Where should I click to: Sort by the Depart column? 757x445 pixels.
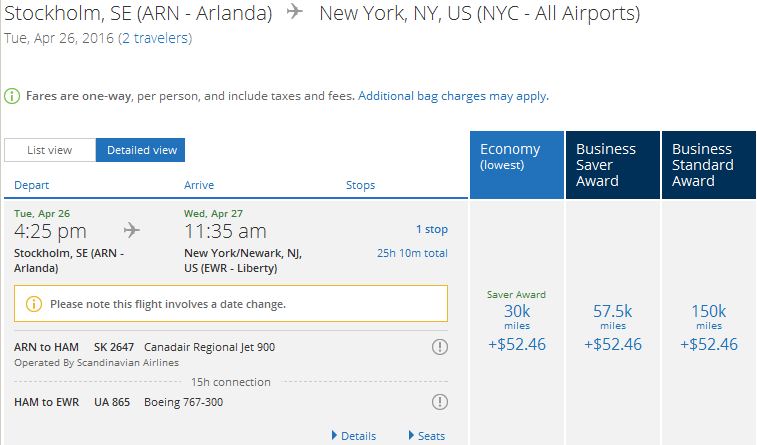tap(31, 185)
